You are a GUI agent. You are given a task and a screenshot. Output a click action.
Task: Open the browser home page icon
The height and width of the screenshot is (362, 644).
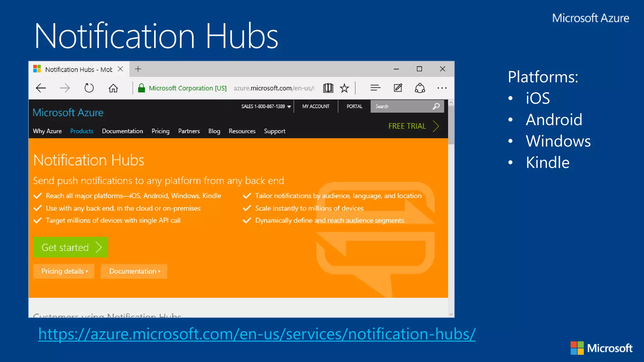click(x=113, y=88)
